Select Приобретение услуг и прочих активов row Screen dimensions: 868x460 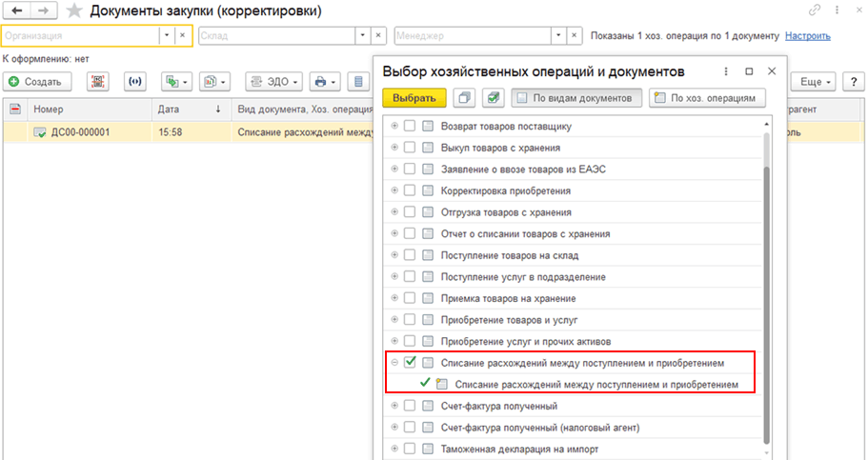[573, 341]
